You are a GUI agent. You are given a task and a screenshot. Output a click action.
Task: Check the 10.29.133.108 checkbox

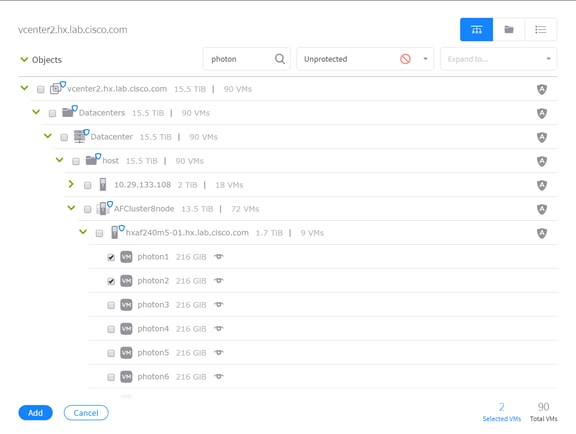tap(87, 185)
